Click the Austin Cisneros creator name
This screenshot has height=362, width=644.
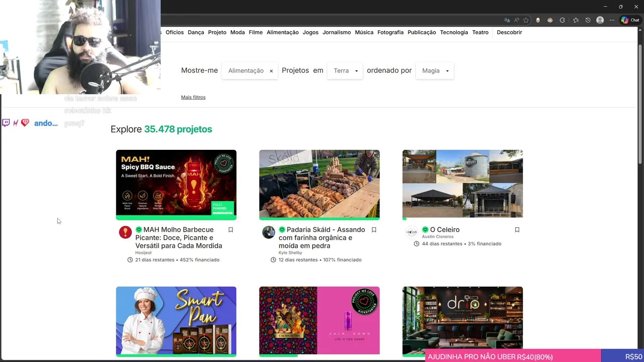point(438,237)
